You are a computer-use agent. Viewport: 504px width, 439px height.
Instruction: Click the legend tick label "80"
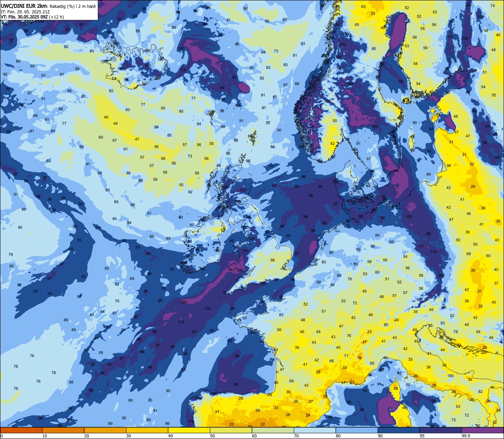coord(338,436)
